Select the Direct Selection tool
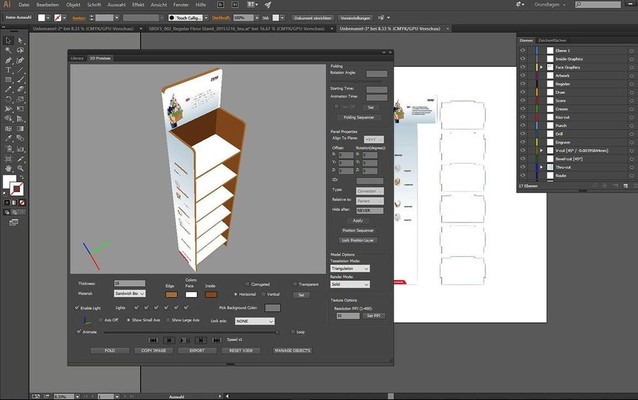Image resolution: width=638 pixels, height=400 pixels. pos(19,38)
